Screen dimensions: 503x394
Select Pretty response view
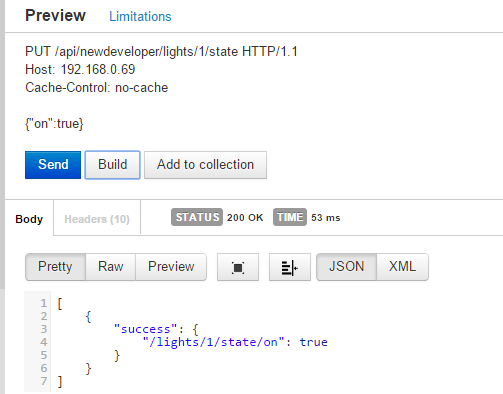coord(55,267)
